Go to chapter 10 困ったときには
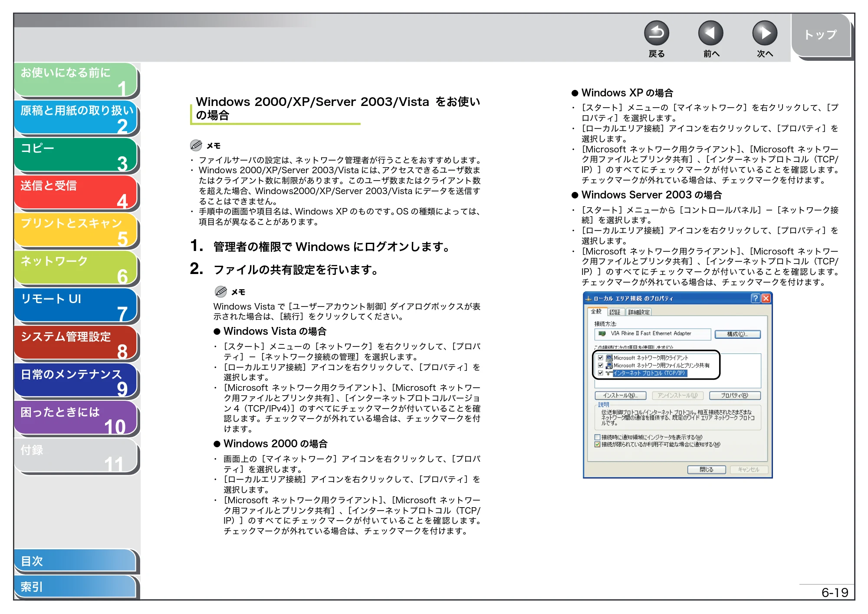 pyautogui.click(x=76, y=419)
